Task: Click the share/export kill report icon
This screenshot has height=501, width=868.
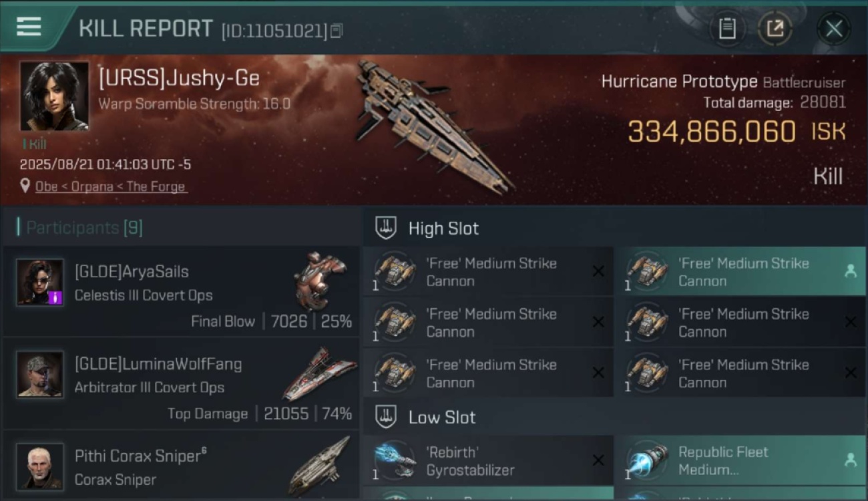Action: point(775,29)
